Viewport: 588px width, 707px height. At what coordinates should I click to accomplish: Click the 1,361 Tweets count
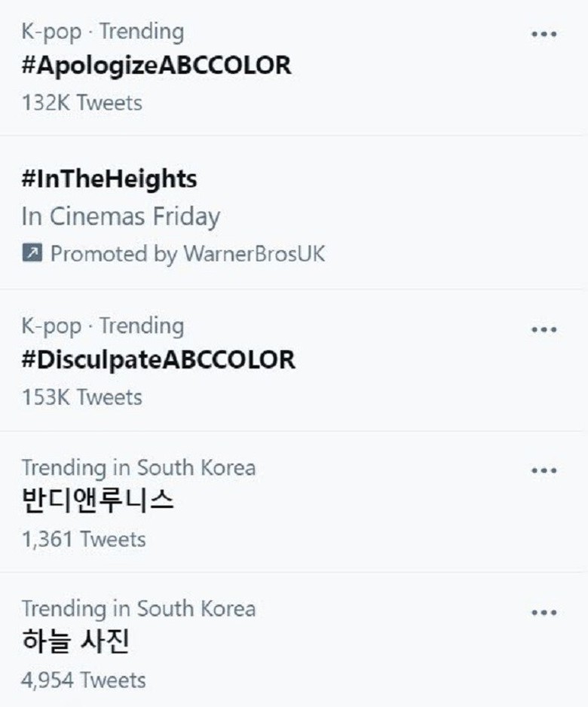84,539
